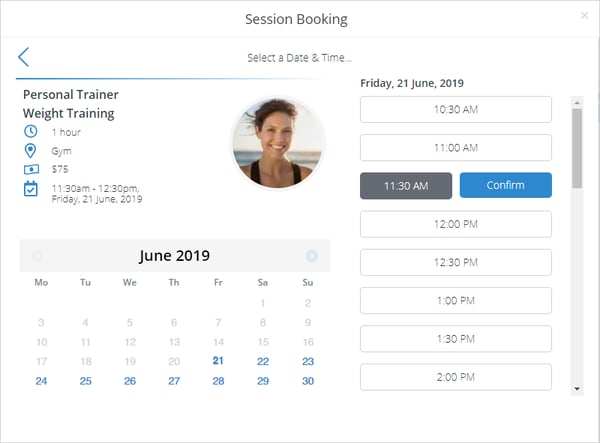Go to next month in calendar
Viewport: 600px width, 443px height.
(x=312, y=256)
